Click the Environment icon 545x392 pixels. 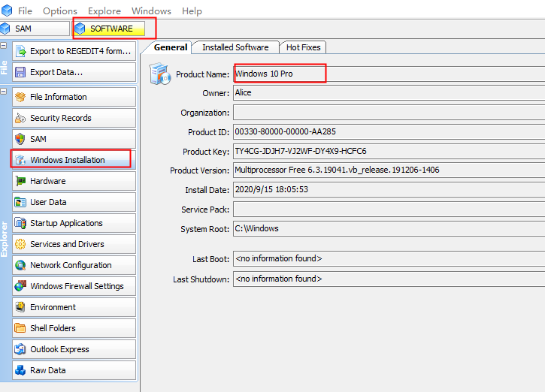click(x=20, y=307)
